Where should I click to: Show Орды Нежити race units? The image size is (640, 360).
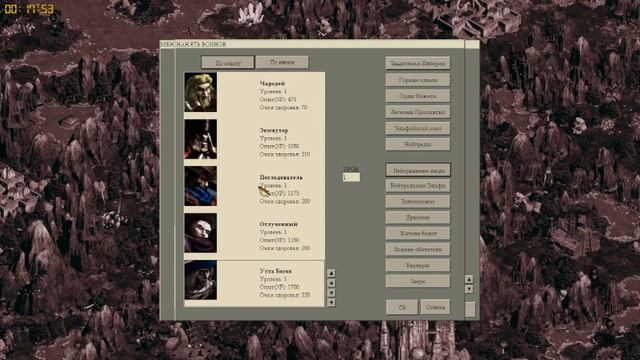[x=418, y=96]
